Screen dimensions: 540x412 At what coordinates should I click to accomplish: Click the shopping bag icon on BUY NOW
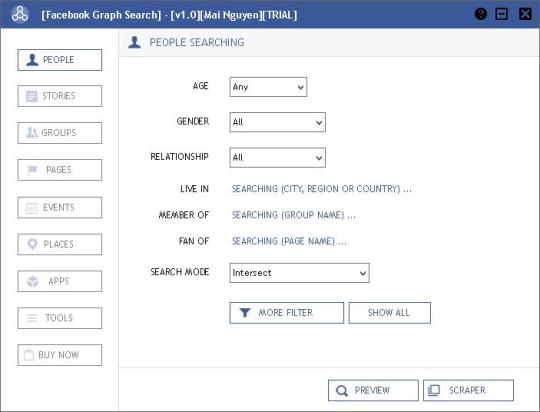click(x=29, y=354)
